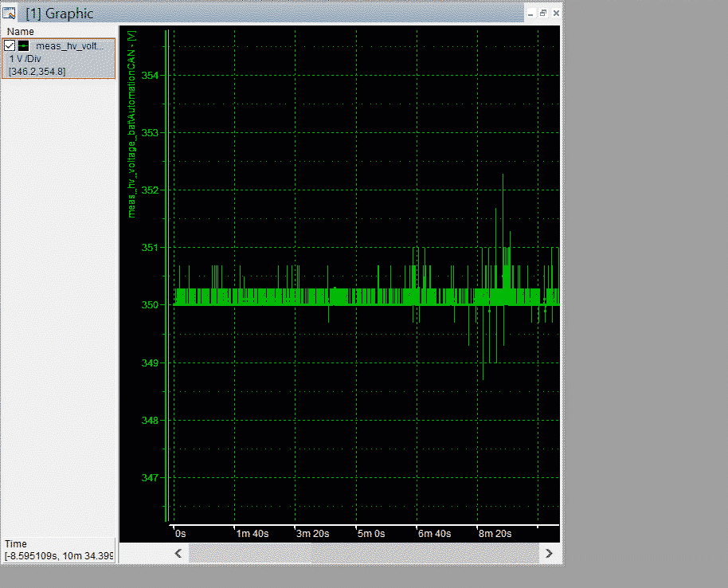Viewport: 728px width, 588px height.
Task: Click the green signal color marker icon
Action: [23, 46]
